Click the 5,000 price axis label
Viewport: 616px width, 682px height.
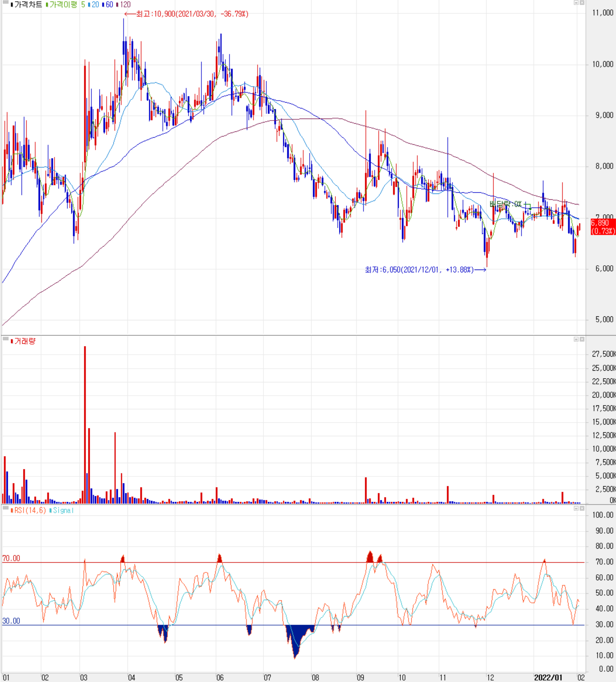[604, 320]
